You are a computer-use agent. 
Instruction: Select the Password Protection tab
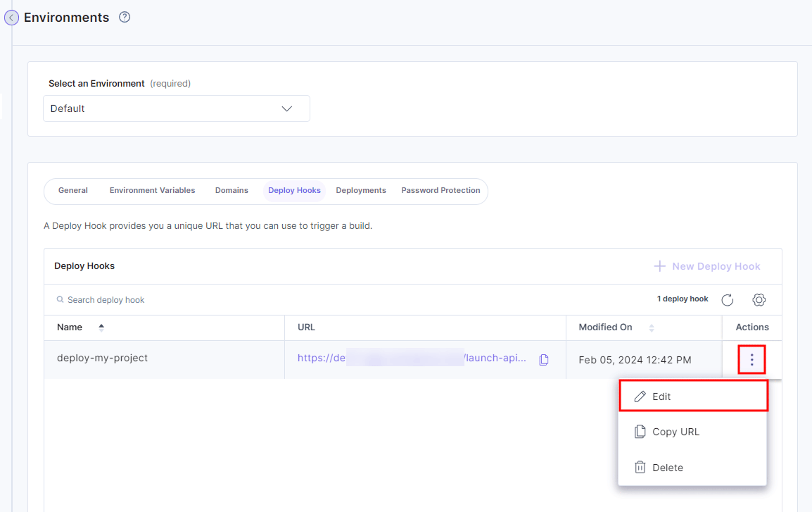point(440,190)
